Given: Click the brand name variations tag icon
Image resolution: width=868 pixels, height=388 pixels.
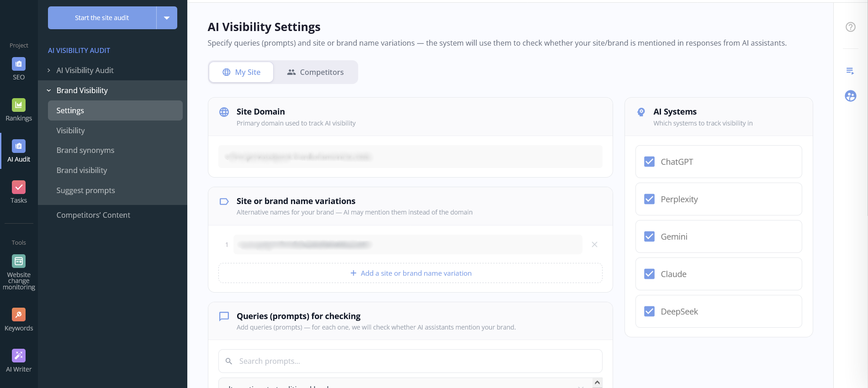Looking at the screenshot, I should coord(224,201).
